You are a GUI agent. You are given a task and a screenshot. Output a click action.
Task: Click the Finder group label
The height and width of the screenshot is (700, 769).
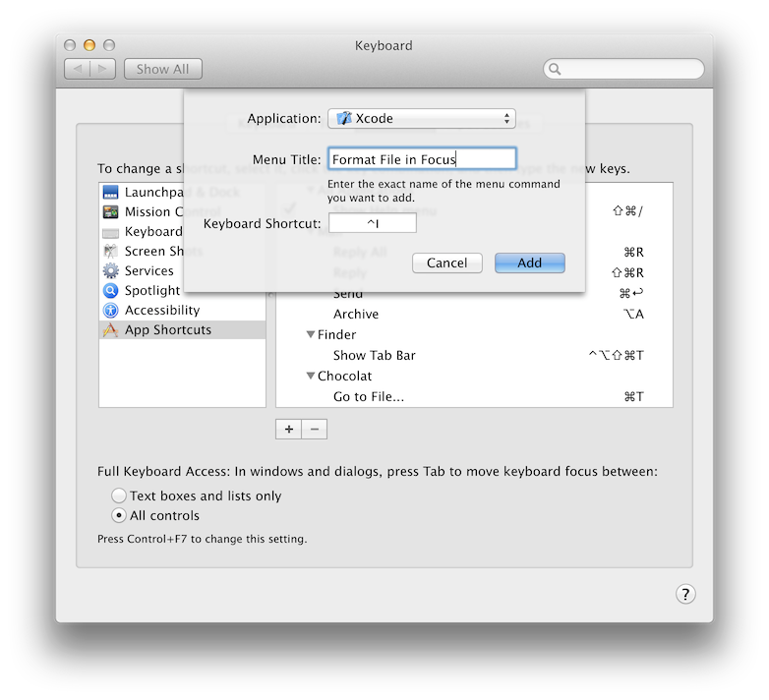pyautogui.click(x=336, y=334)
